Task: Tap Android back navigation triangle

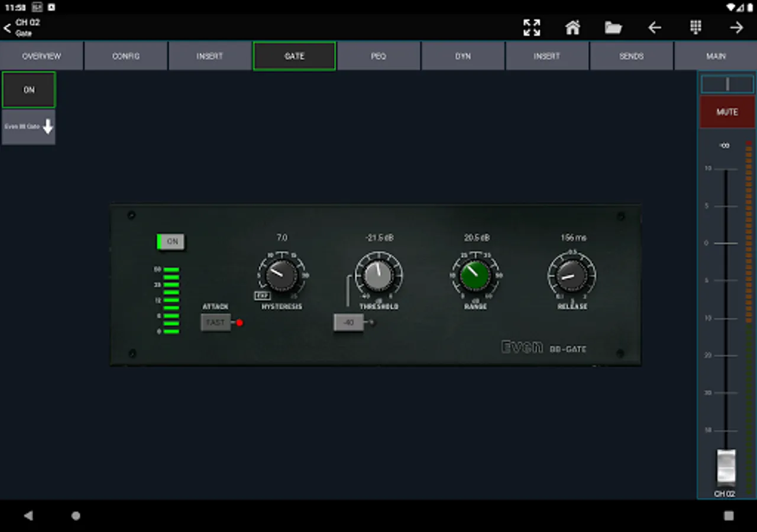Action: click(28, 515)
